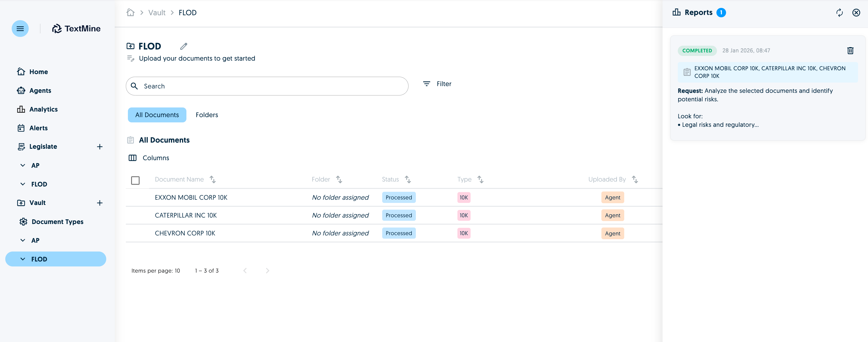The height and width of the screenshot is (342, 868).
Task: Open CATERPILLAR INC 10K document
Action: (x=186, y=216)
